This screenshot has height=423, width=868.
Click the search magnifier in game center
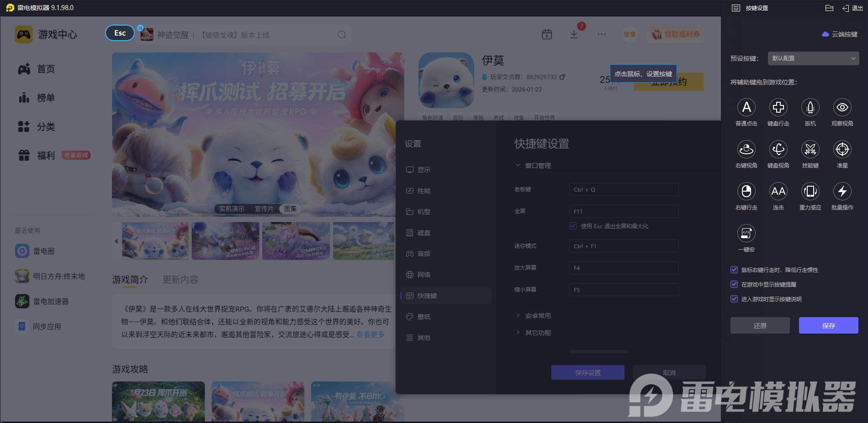[x=342, y=35]
